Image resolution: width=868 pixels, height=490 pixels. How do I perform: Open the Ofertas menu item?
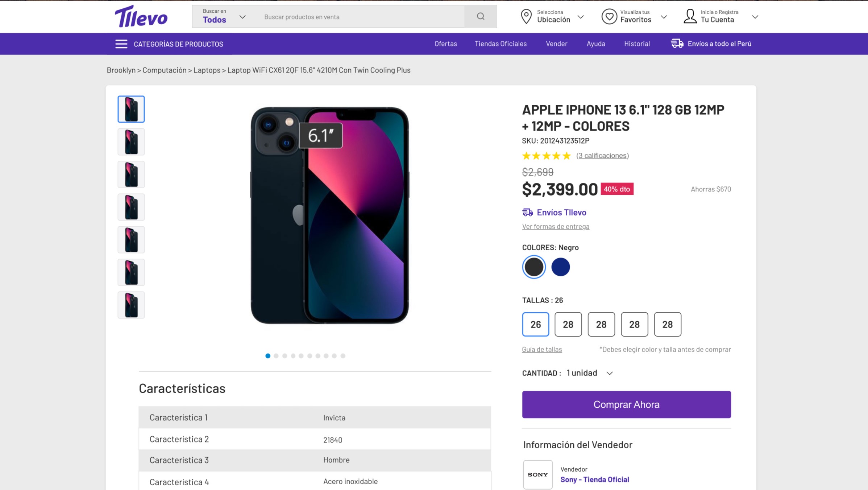(x=445, y=44)
